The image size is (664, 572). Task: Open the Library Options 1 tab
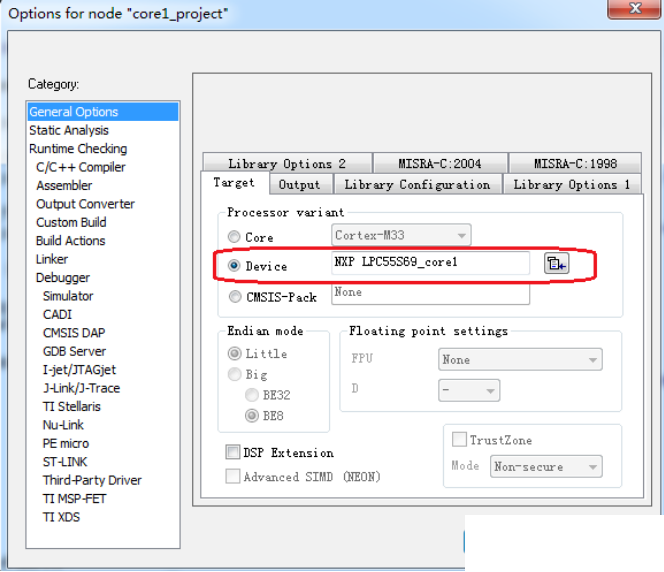(x=571, y=185)
